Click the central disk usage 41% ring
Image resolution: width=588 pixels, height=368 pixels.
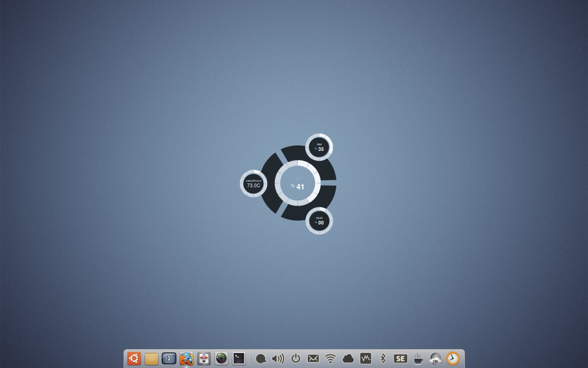coord(298,183)
